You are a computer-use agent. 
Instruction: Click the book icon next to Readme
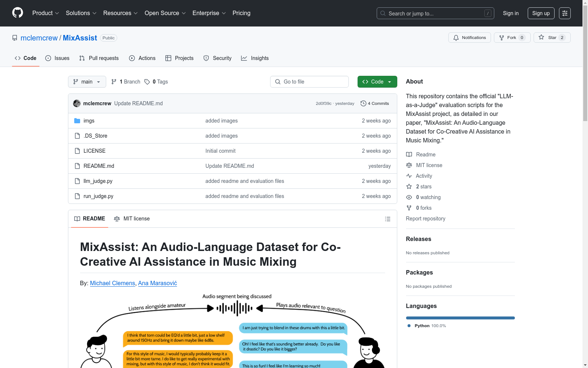coord(409,155)
